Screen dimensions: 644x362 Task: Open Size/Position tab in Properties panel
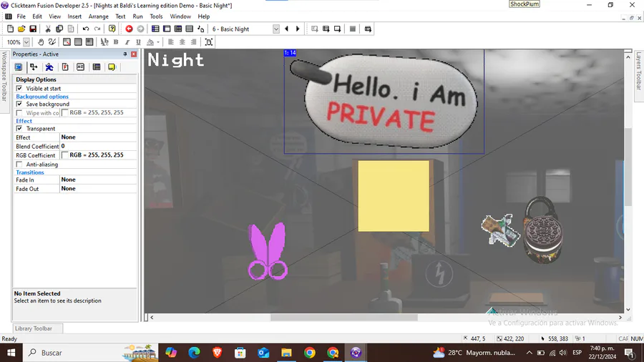[34, 67]
